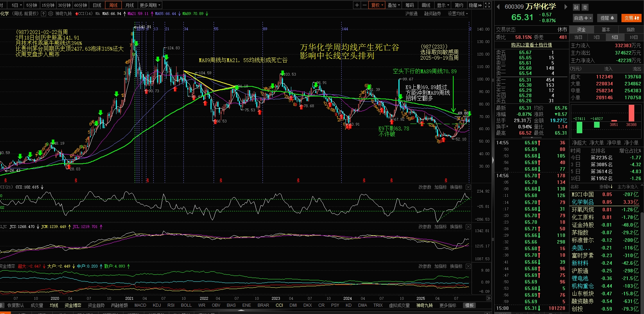The width and height of the screenshot is (644, 314).
Task: Select BOLL indicator from bottom bar
Action: coord(186,305)
